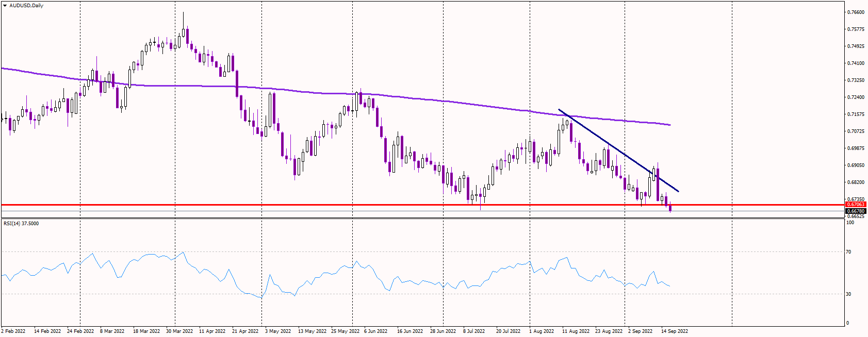868x337 pixels.
Task: Click the red 0.67063 price tag
Action: (856, 205)
